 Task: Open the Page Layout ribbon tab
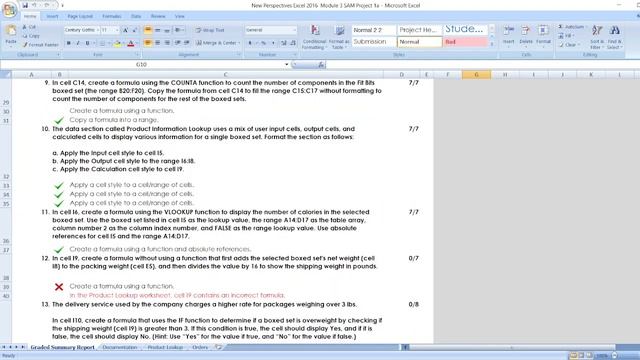point(80,16)
